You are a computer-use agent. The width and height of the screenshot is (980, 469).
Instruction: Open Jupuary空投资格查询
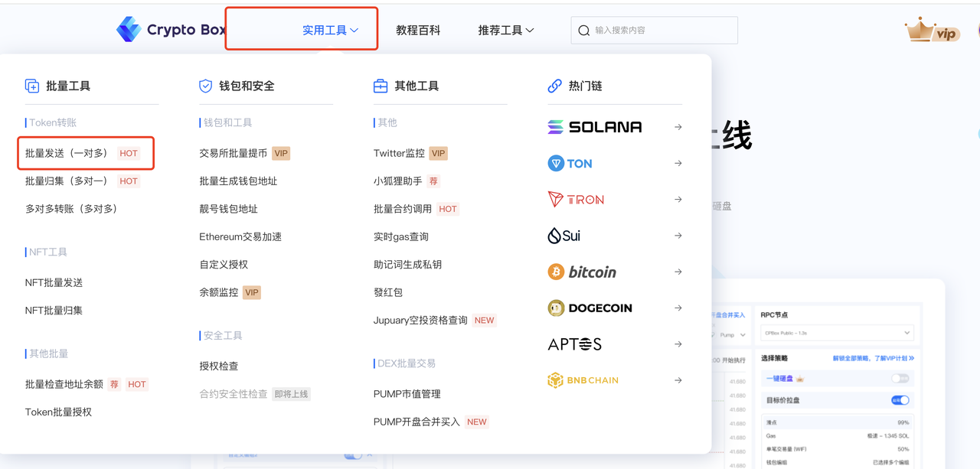[420, 321]
